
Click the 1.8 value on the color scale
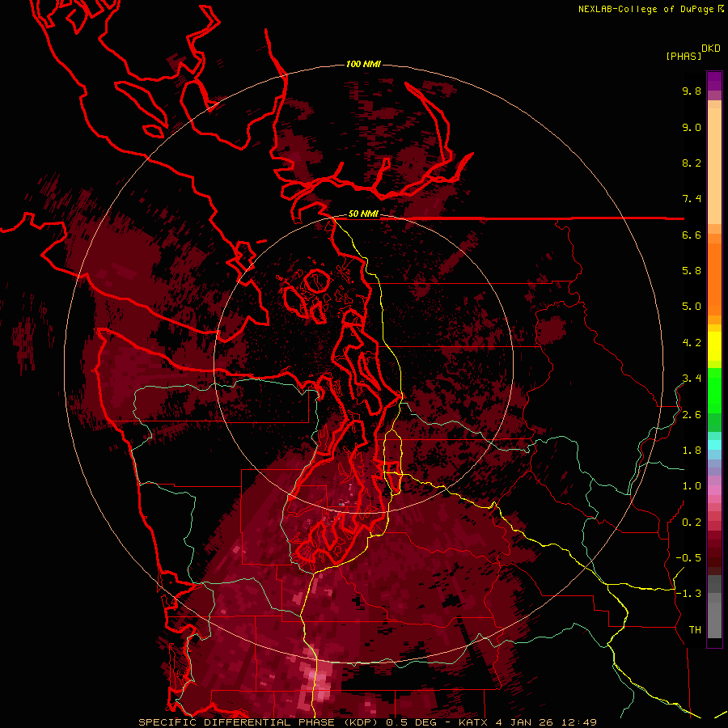click(x=692, y=451)
